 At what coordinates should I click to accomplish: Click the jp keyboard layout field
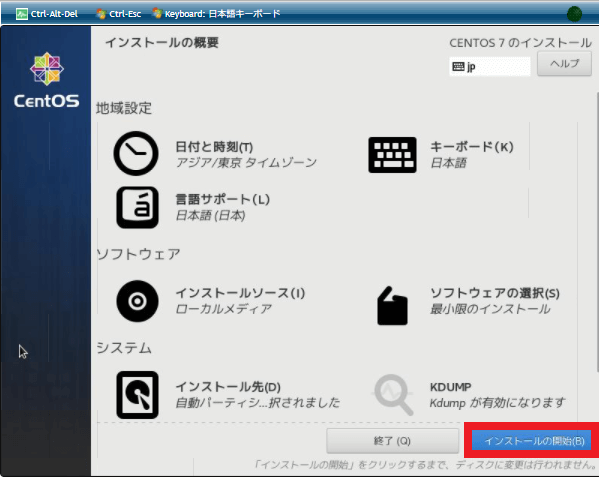[x=490, y=66]
